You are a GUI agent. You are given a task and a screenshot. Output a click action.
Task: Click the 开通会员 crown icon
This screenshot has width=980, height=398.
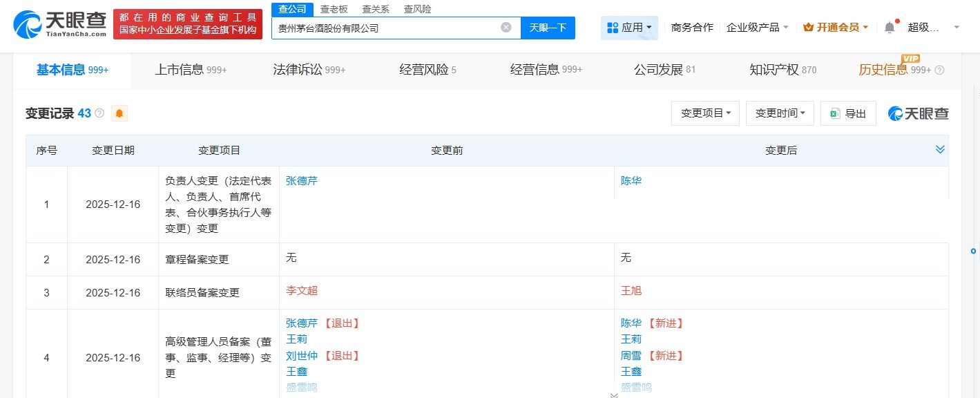coord(809,28)
